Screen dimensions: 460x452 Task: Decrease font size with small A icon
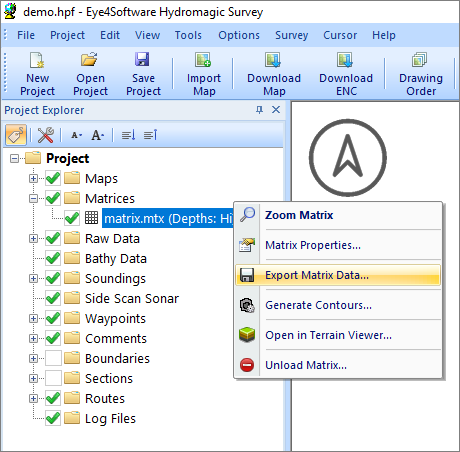(76, 135)
